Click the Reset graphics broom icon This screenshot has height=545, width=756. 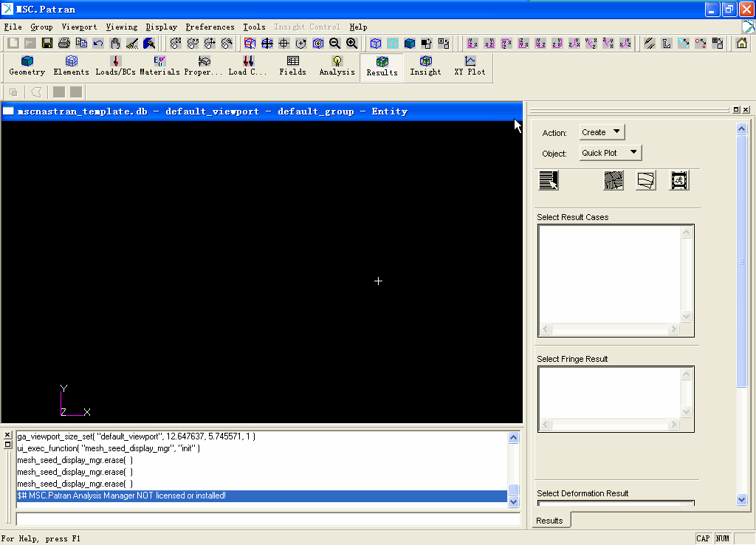[x=132, y=44]
